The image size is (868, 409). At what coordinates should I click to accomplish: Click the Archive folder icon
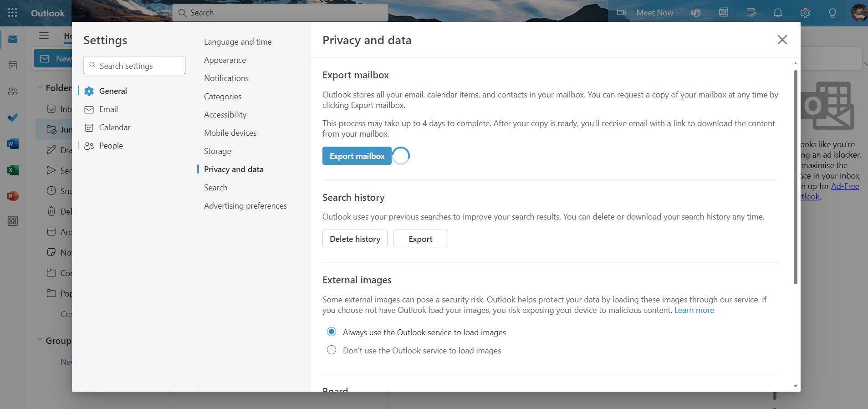pyautogui.click(x=51, y=232)
